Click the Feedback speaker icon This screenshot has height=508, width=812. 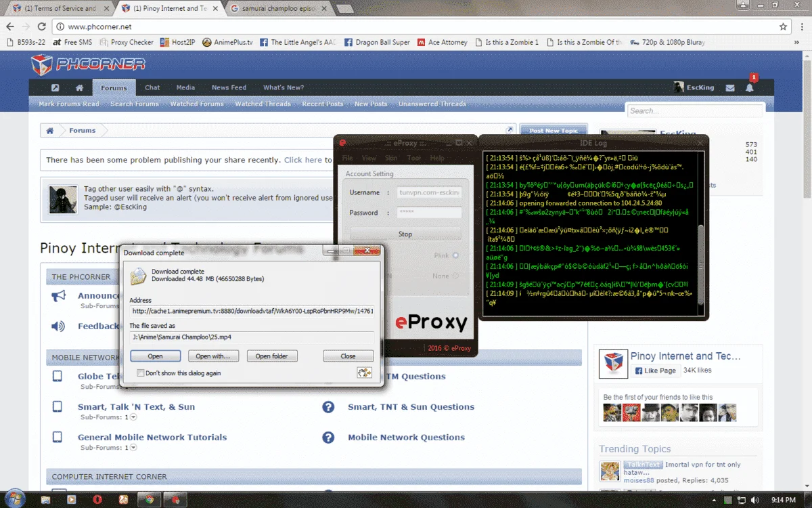(x=58, y=326)
